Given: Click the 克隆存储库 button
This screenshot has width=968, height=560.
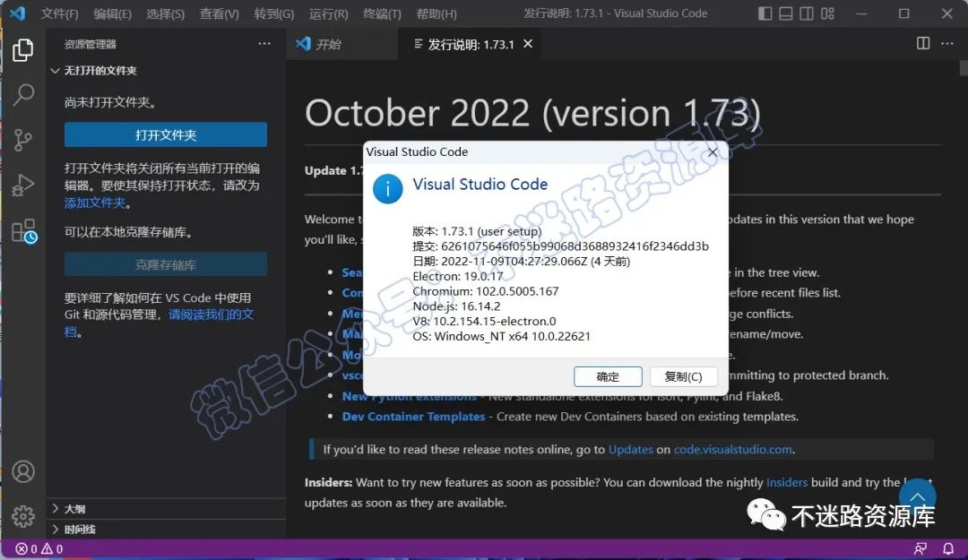Looking at the screenshot, I should (166, 264).
